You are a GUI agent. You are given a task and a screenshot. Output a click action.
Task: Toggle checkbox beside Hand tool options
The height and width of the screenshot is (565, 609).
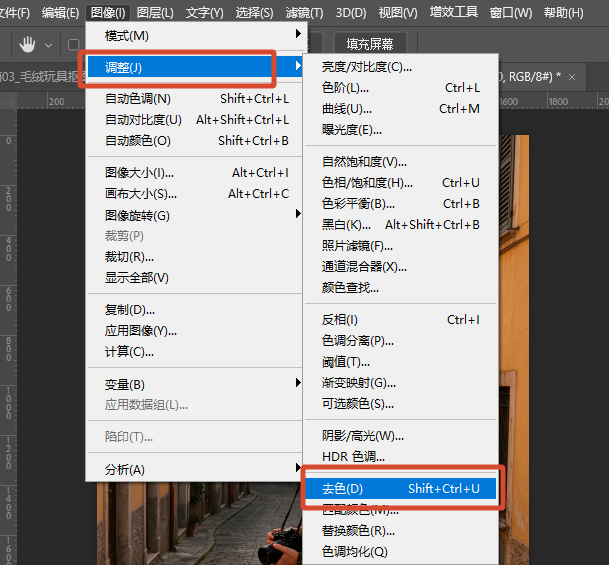click(73, 45)
